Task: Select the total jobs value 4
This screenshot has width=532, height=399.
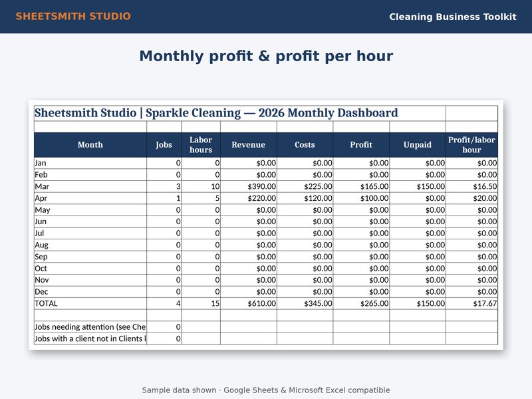Action: pos(164,303)
